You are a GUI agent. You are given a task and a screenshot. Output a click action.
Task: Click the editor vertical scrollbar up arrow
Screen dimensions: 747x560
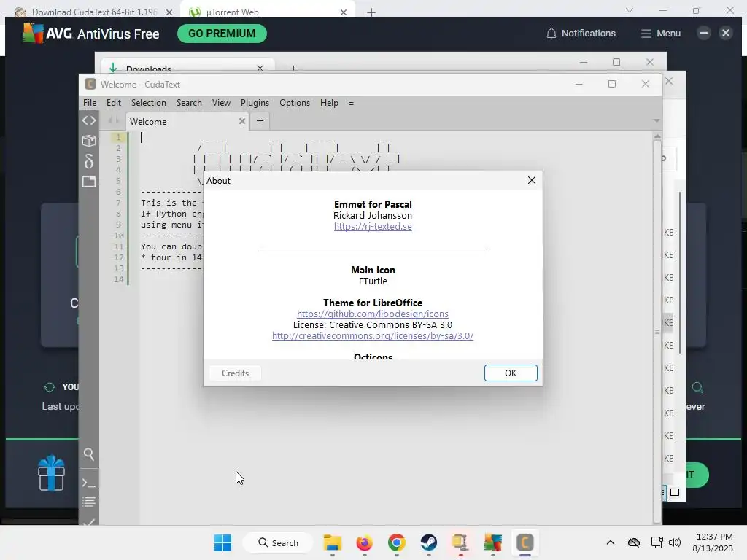coord(657,136)
